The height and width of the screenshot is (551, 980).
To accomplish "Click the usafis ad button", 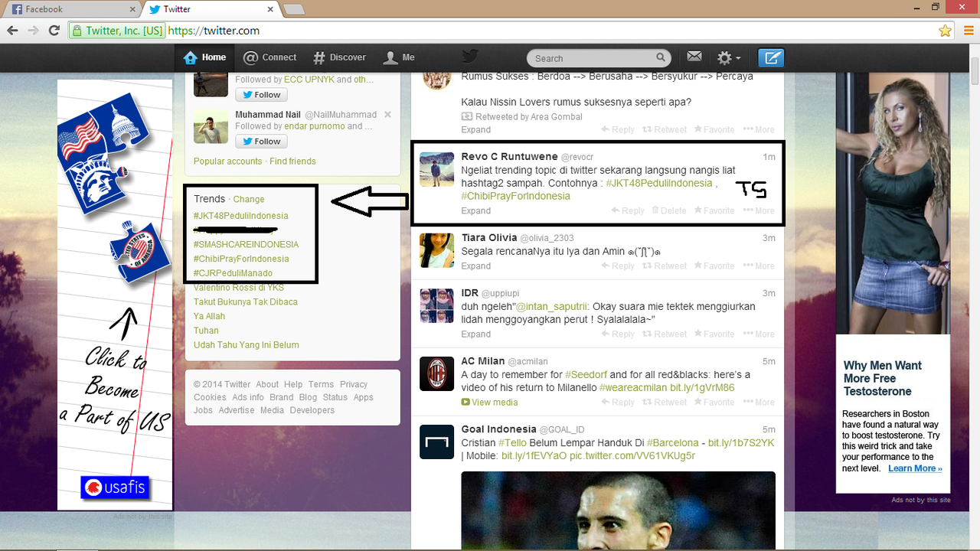I will pyautogui.click(x=115, y=487).
